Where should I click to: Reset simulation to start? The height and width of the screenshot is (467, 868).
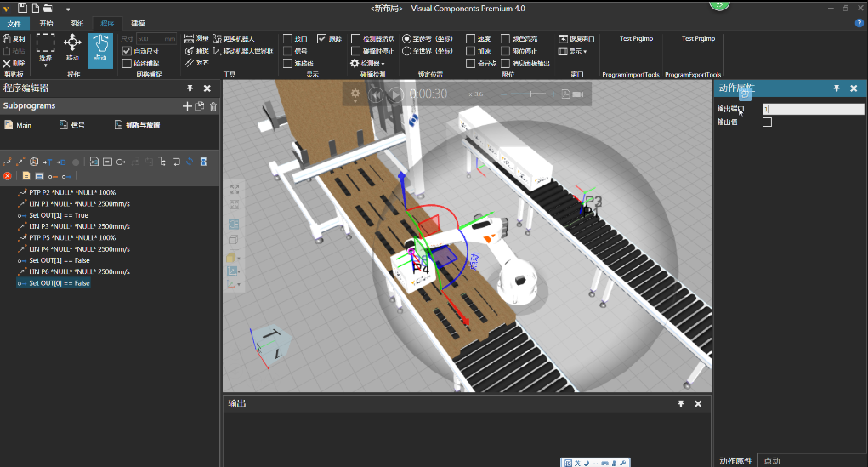pyautogui.click(x=375, y=94)
